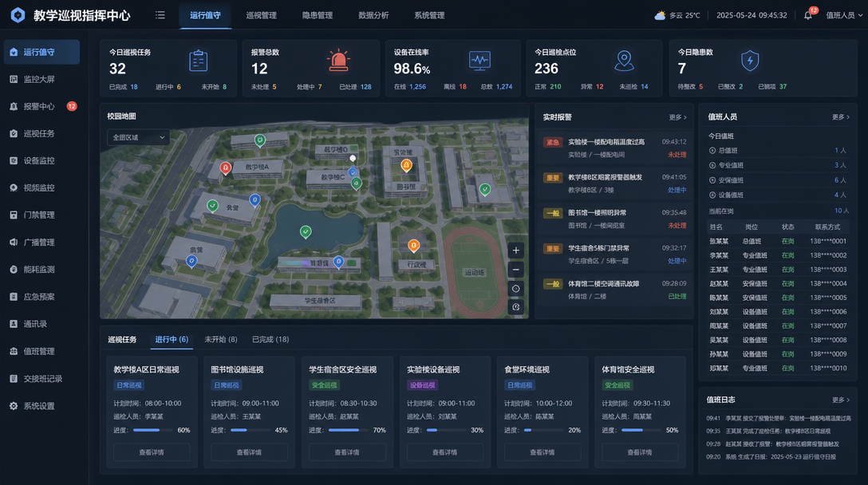Screen dimensions: 868x485
Task: Expand 更多 in the 值班人员 panel
Action: [x=840, y=117]
